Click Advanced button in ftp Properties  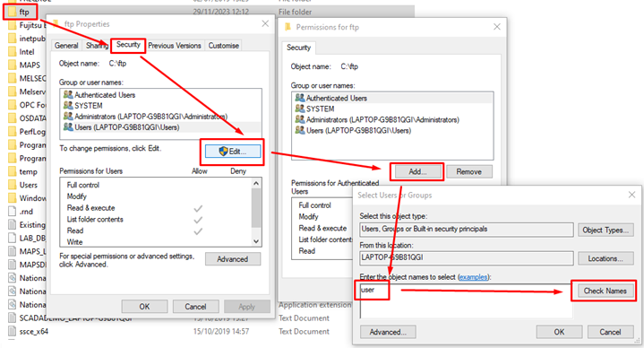tap(233, 259)
